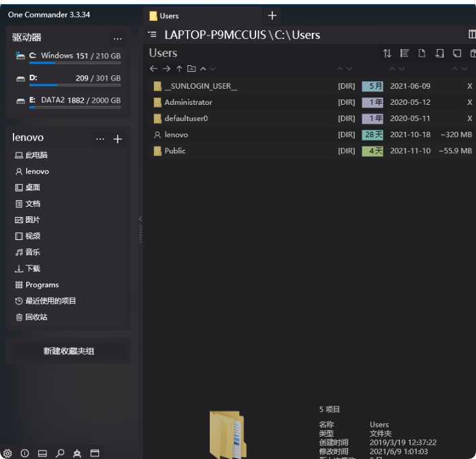The image size is (476, 459).
Task: Open the search magnifier icon
Action: (x=60, y=453)
